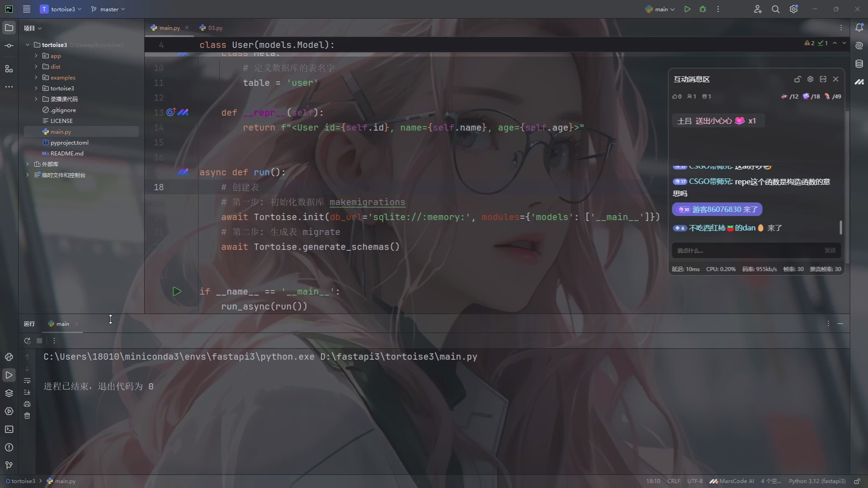Send a chat message with the 送 button

pos(830,250)
